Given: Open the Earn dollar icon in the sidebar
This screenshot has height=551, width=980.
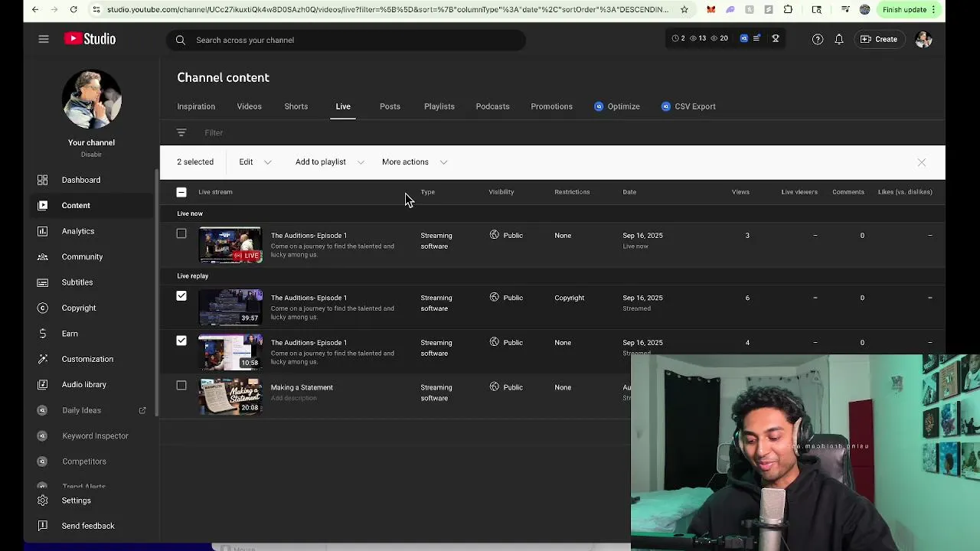Looking at the screenshot, I should pos(43,334).
